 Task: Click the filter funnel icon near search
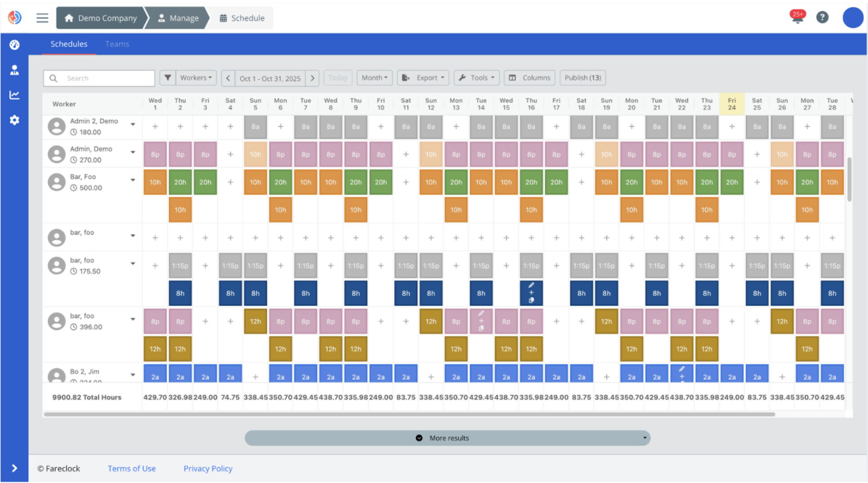(167, 77)
